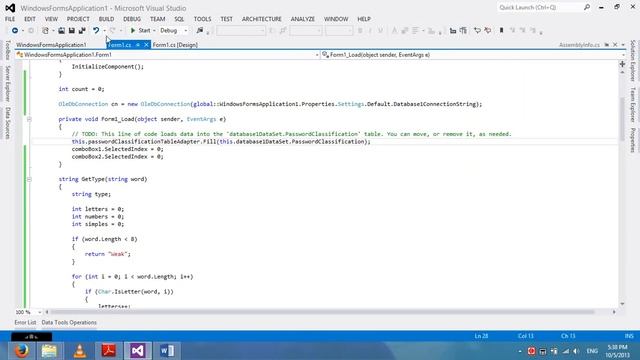Image resolution: width=640 pixels, height=360 pixels.
Task: Click the comment out selected lines icon
Action: pos(477,31)
